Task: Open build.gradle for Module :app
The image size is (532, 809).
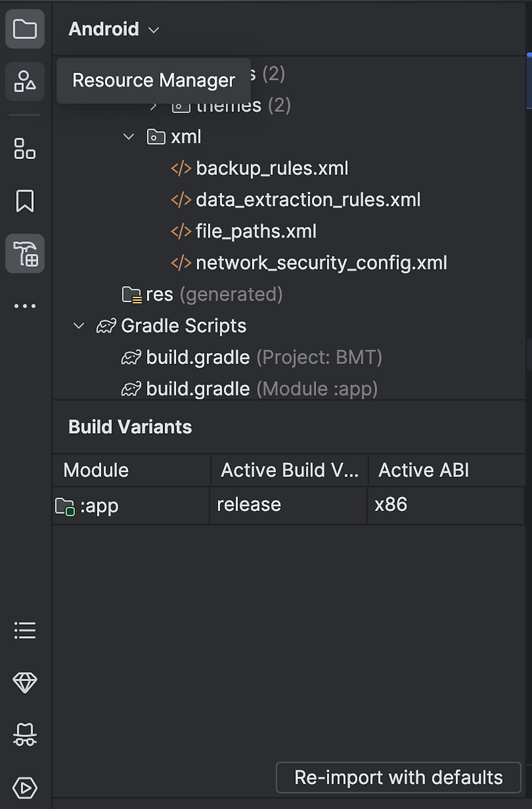Action: (x=198, y=389)
